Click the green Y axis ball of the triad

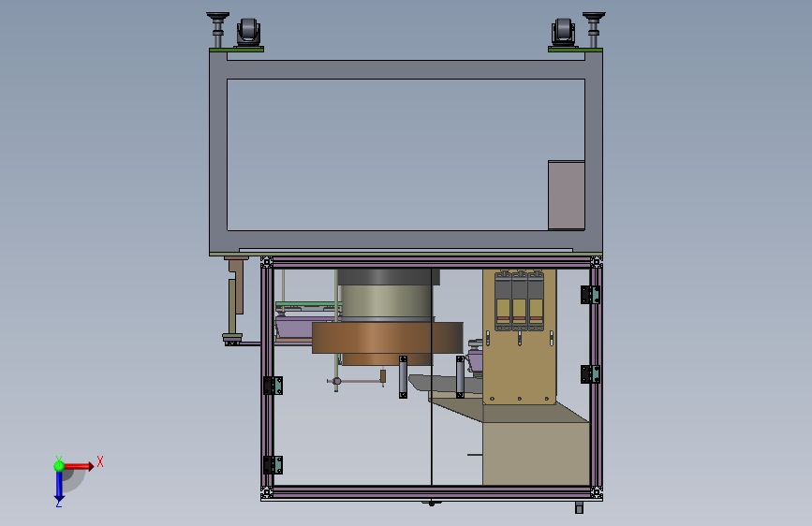pyautogui.click(x=59, y=466)
